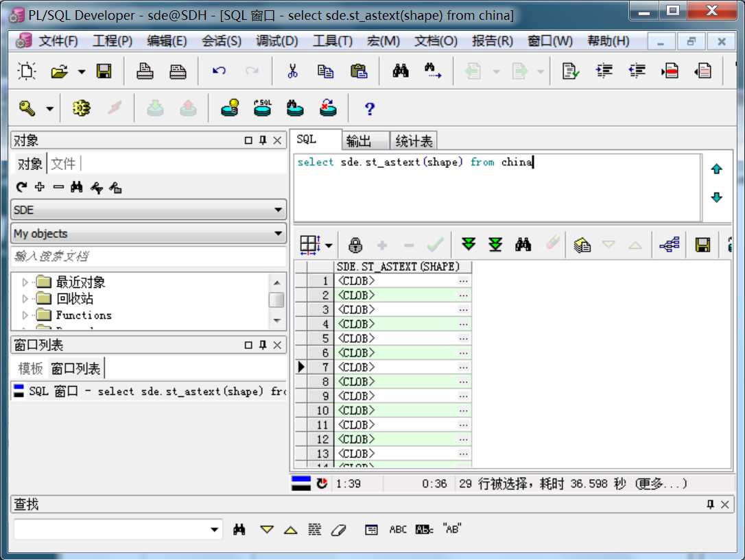
Task: Click the next SQL down arrow
Action: 716,197
